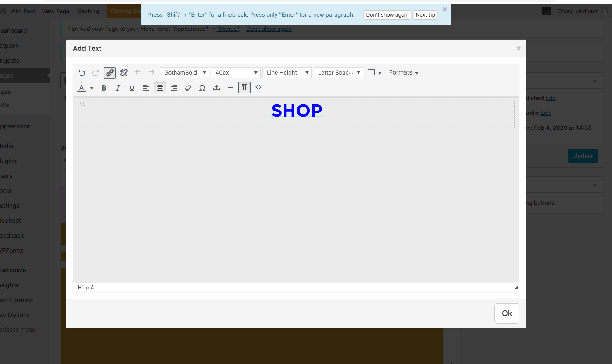Switch to source code view
This screenshot has height=364, width=612.
coord(258,87)
